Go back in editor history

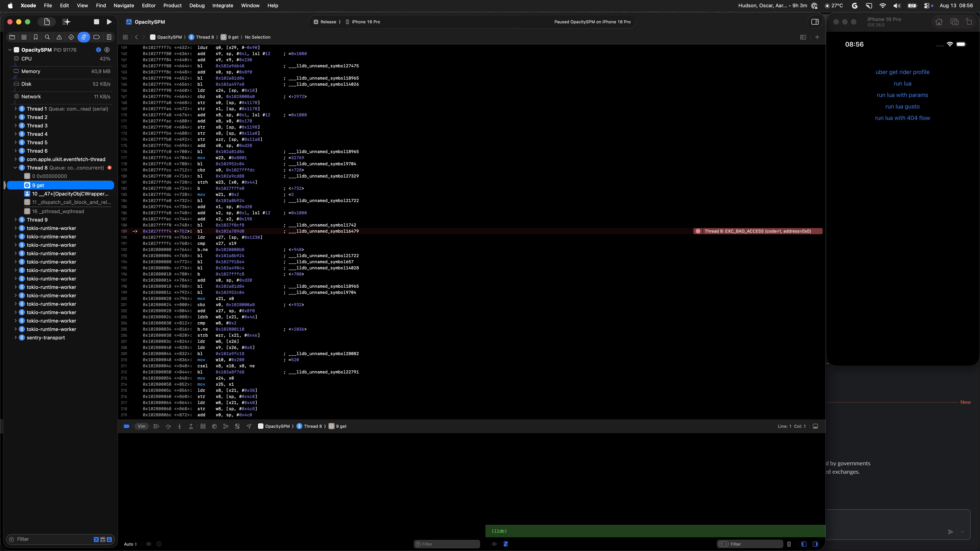[x=136, y=37]
